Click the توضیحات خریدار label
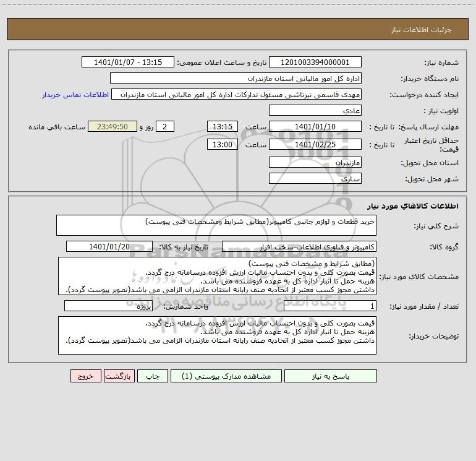 [x=434, y=336]
